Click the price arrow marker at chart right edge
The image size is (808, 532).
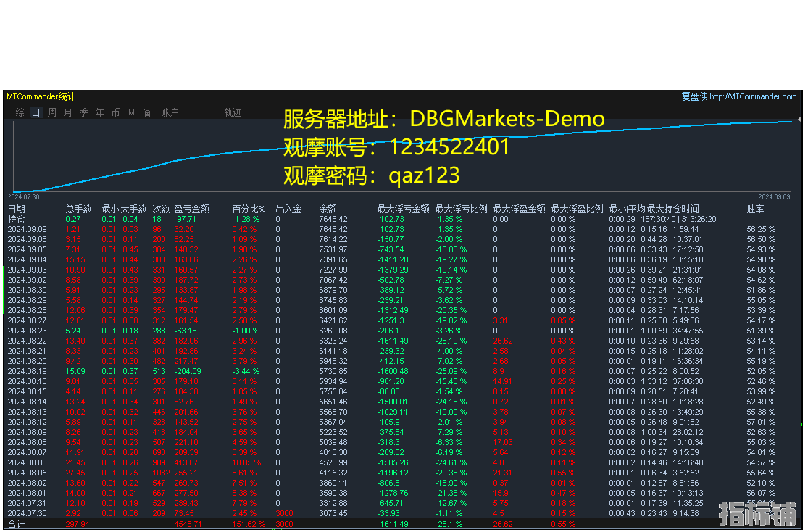(x=799, y=120)
